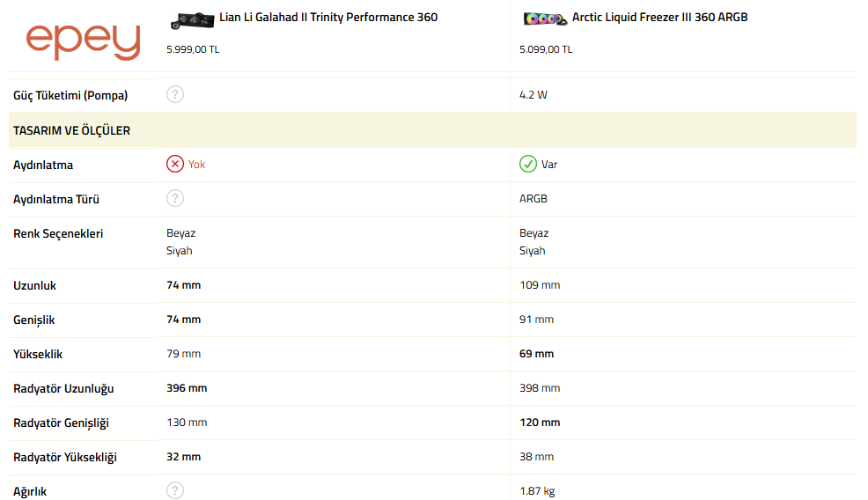Open the Arctic Liquid Freezer III thumbnail
Screen dimensions: 868x500
(x=545, y=18)
